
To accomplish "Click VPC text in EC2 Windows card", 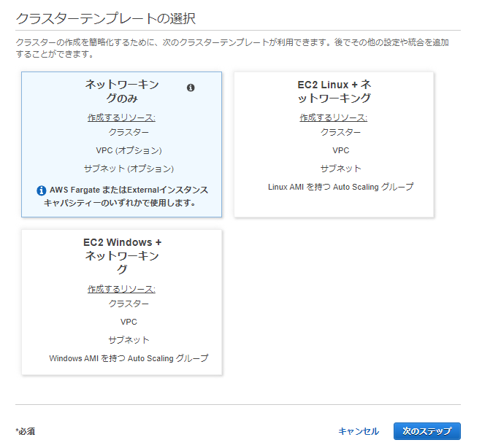I will point(129,322).
